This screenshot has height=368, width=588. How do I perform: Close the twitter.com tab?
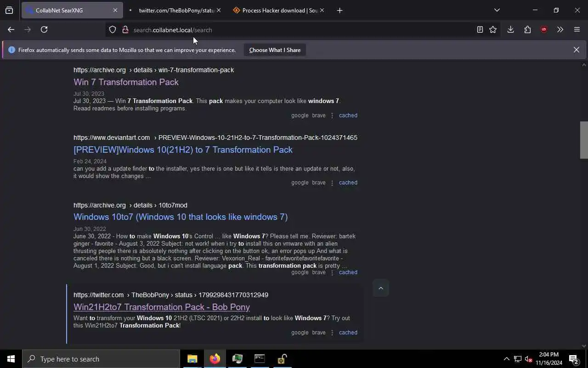pyautogui.click(x=218, y=10)
